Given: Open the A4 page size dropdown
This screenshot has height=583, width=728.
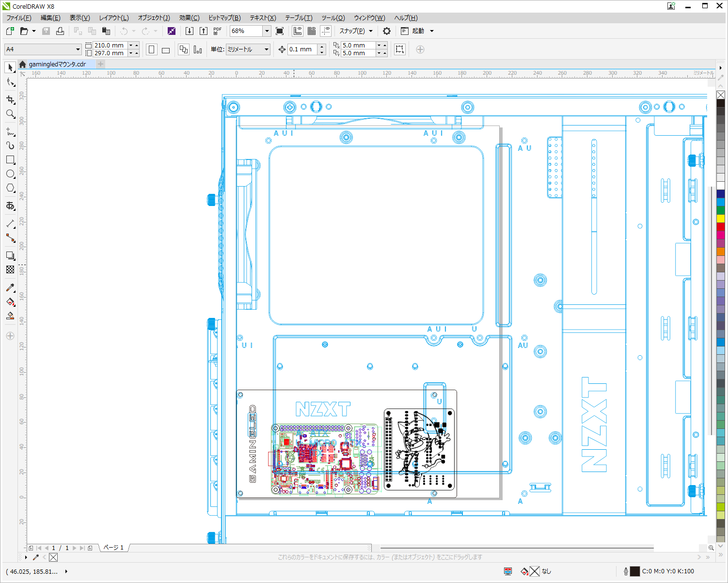Looking at the screenshot, I should 78,49.
